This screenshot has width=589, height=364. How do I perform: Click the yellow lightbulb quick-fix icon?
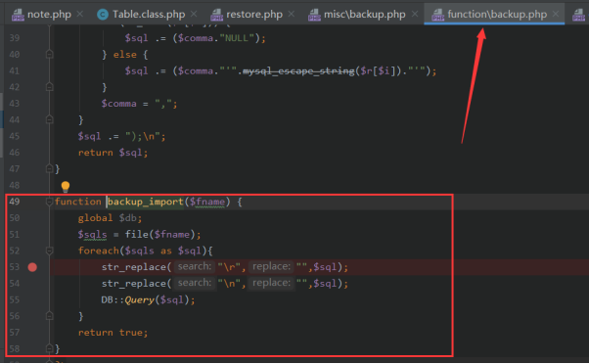point(66,186)
